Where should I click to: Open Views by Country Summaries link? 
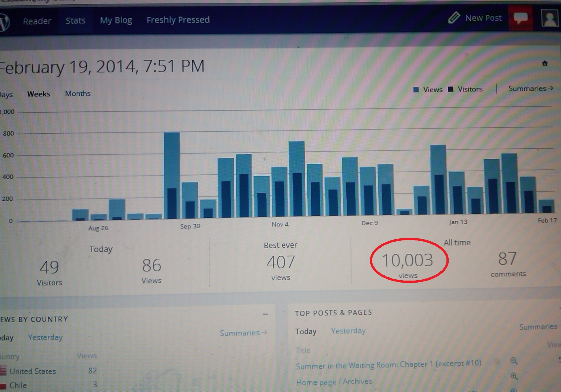[243, 333]
